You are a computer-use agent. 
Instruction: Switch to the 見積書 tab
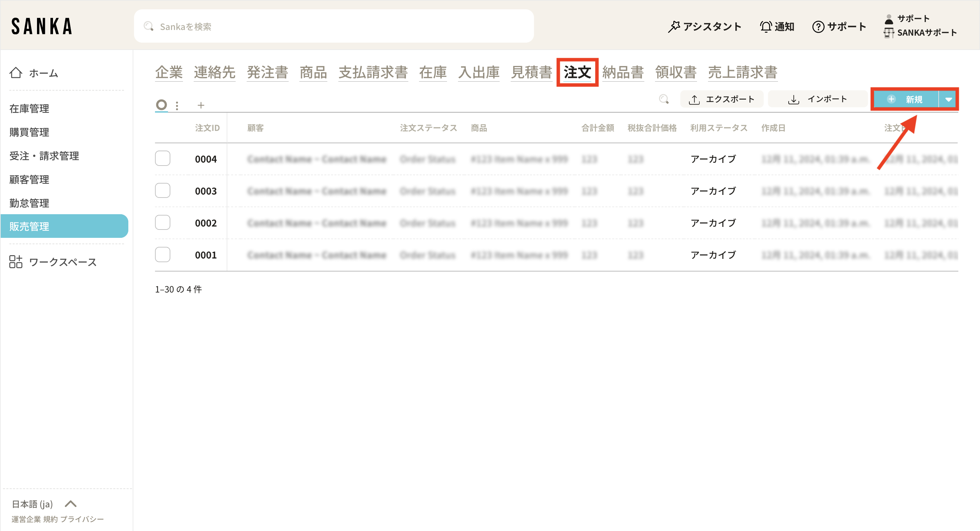click(x=531, y=72)
